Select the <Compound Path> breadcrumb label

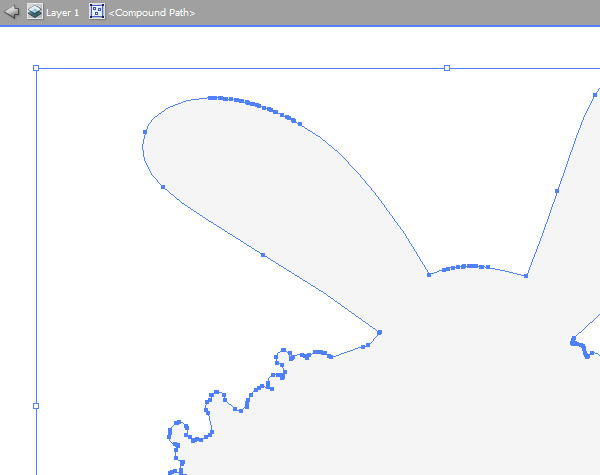[152, 13]
